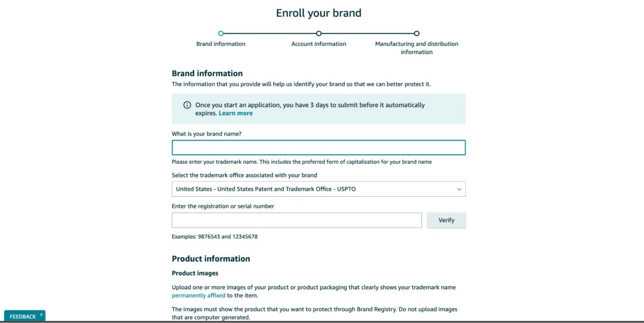This screenshot has width=644, height=323.
Task: Click the Enroll your brand heading
Action: pyautogui.click(x=319, y=13)
